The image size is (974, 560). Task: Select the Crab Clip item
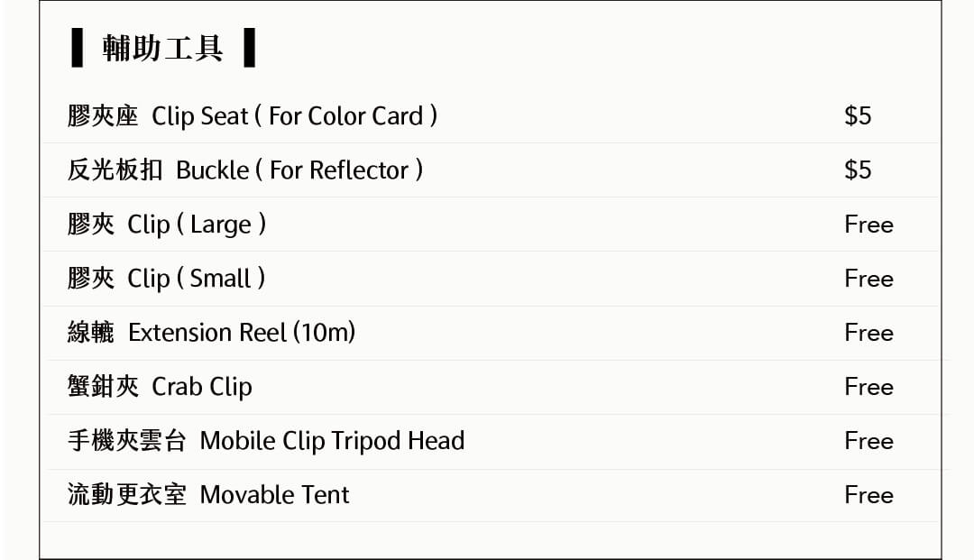pos(160,387)
